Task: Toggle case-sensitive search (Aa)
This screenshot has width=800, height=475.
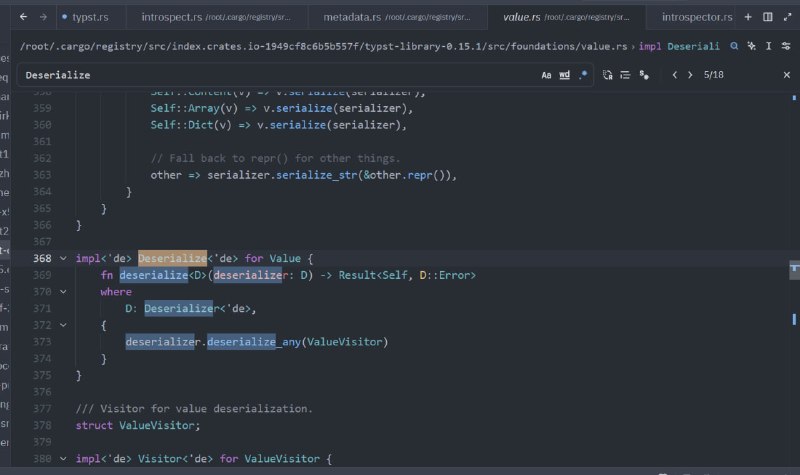Action: [x=546, y=75]
